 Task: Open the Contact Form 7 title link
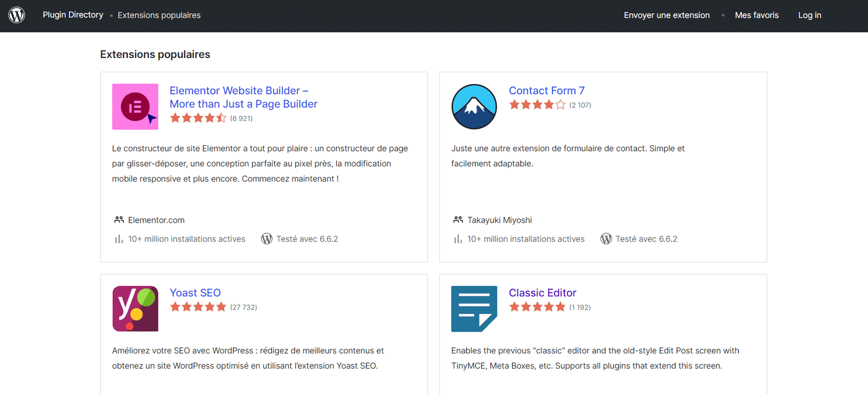[546, 91]
